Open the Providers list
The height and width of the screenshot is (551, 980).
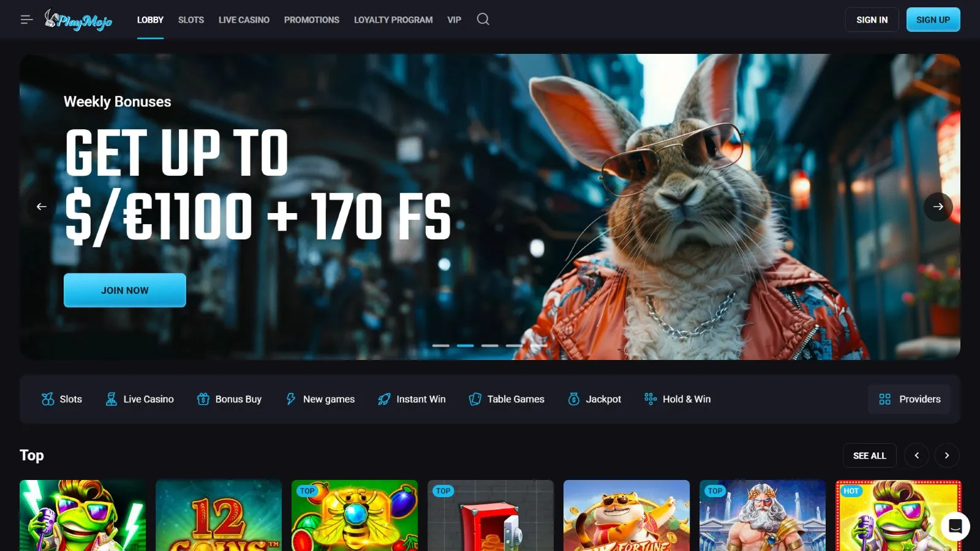[909, 399]
